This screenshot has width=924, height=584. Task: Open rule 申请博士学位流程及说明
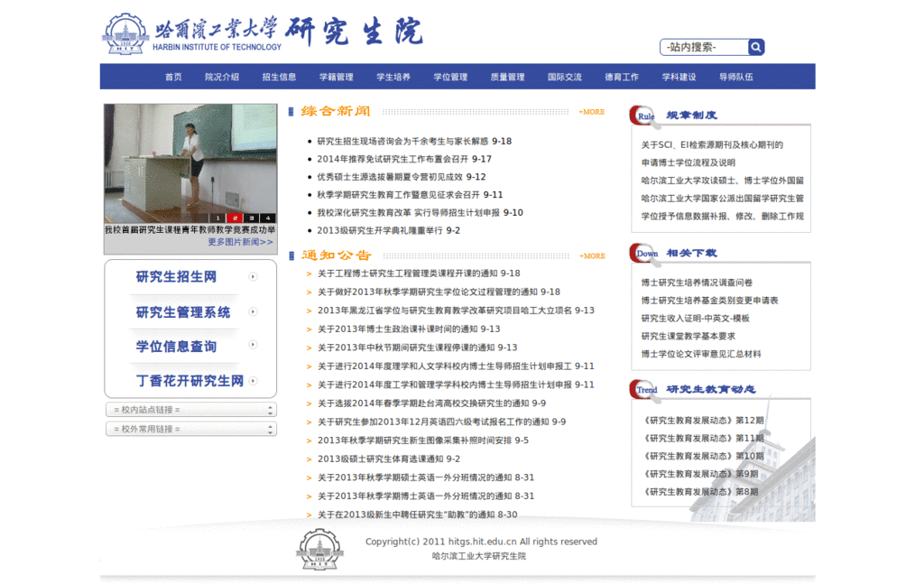pyautogui.click(x=688, y=162)
